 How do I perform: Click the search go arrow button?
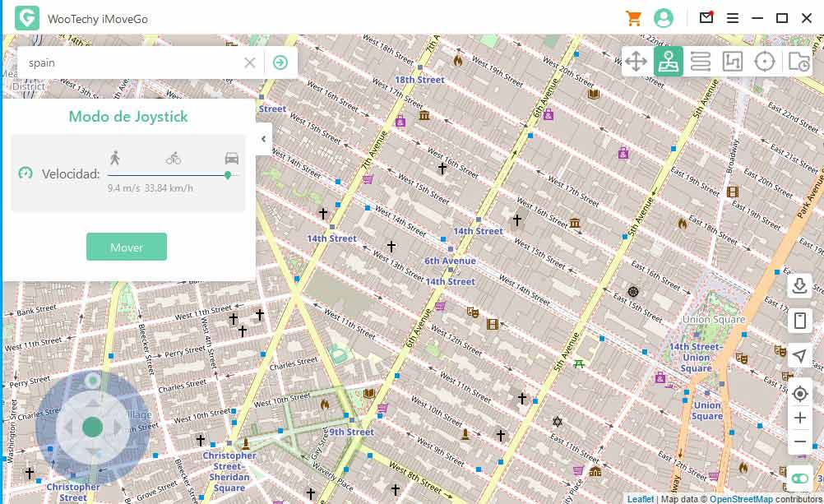(280, 62)
